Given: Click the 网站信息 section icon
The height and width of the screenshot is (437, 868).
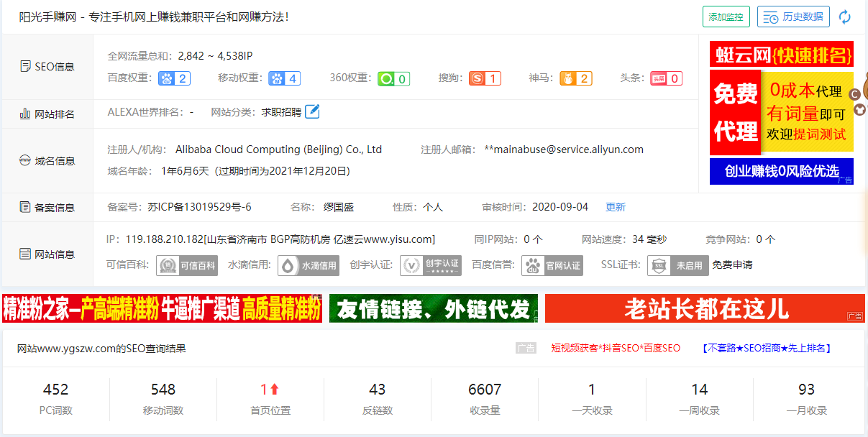Looking at the screenshot, I should [x=25, y=254].
